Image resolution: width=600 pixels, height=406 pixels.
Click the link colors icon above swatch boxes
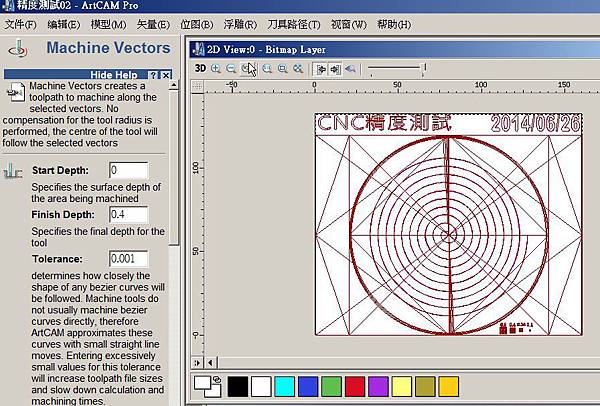click(x=217, y=379)
